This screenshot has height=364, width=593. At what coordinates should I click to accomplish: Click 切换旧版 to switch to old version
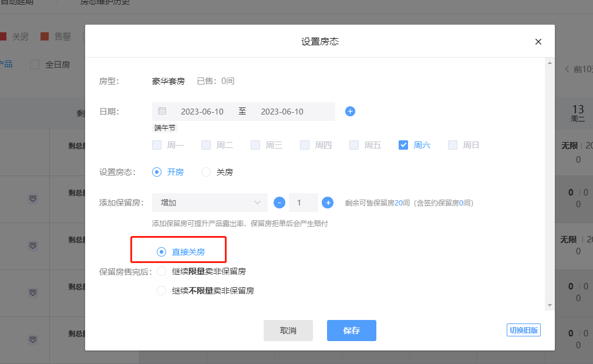[523, 330]
